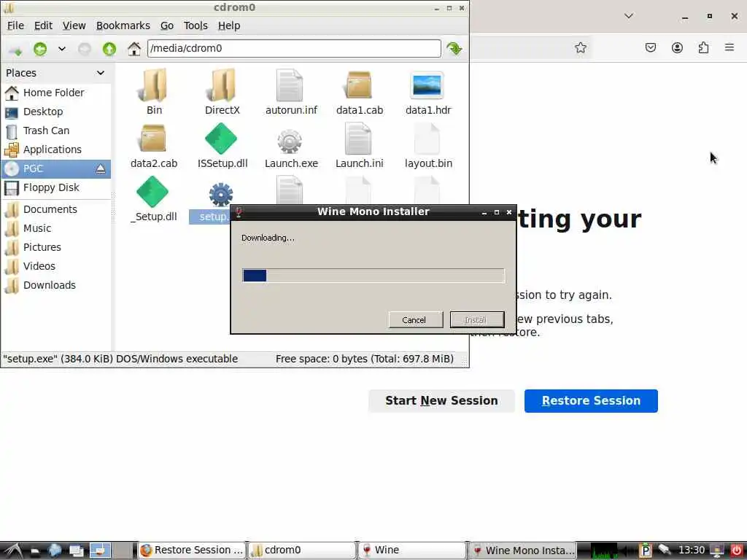
Task: Select the layout.bin file icon
Action: point(427,139)
